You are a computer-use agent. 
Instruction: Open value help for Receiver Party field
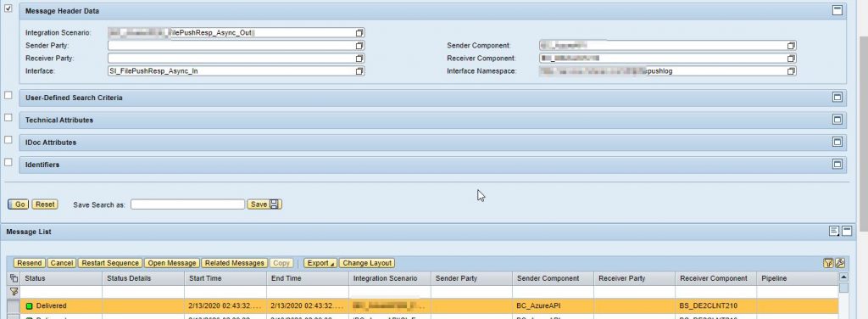point(359,59)
